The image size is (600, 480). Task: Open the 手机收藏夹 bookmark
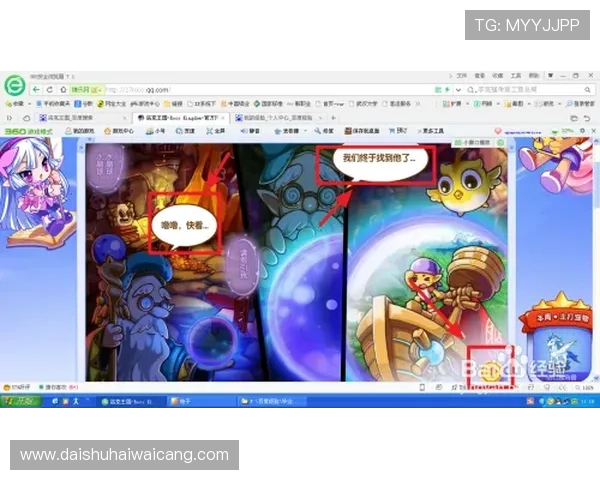pyautogui.click(x=53, y=104)
